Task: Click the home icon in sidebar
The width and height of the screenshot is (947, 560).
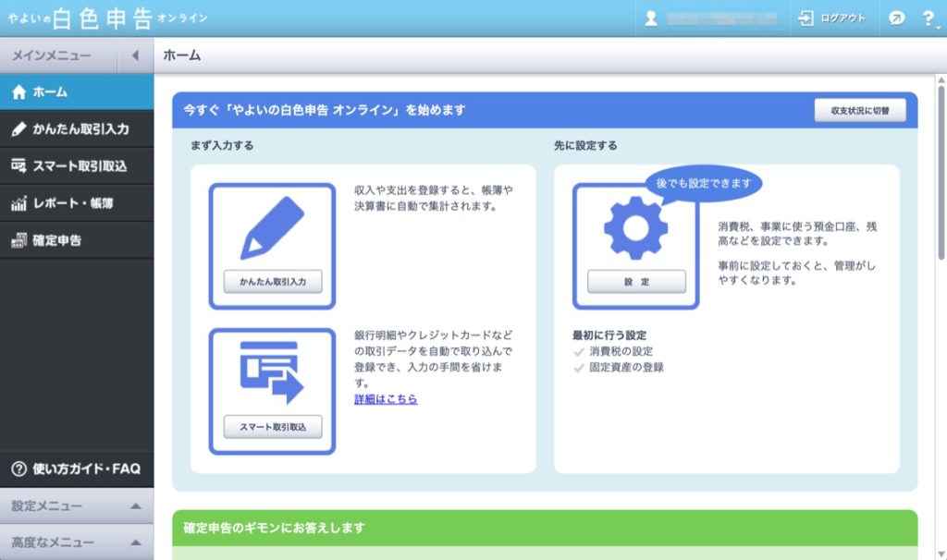Action: pos(18,91)
